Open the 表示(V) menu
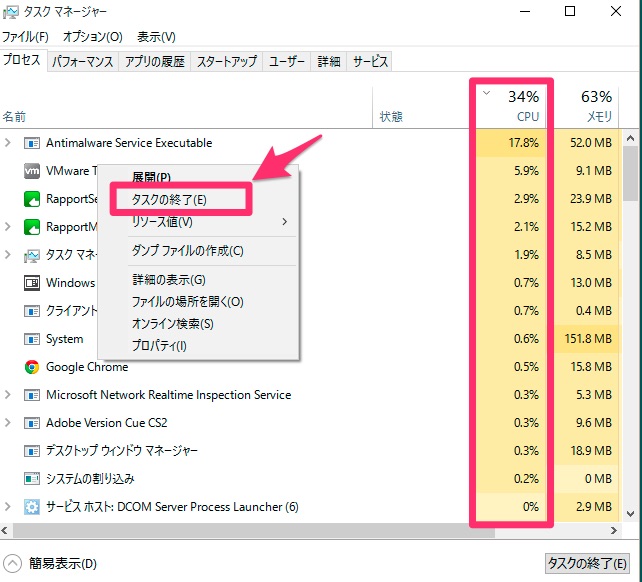642x582 pixels. pyautogui.click(x=156, y=37)
